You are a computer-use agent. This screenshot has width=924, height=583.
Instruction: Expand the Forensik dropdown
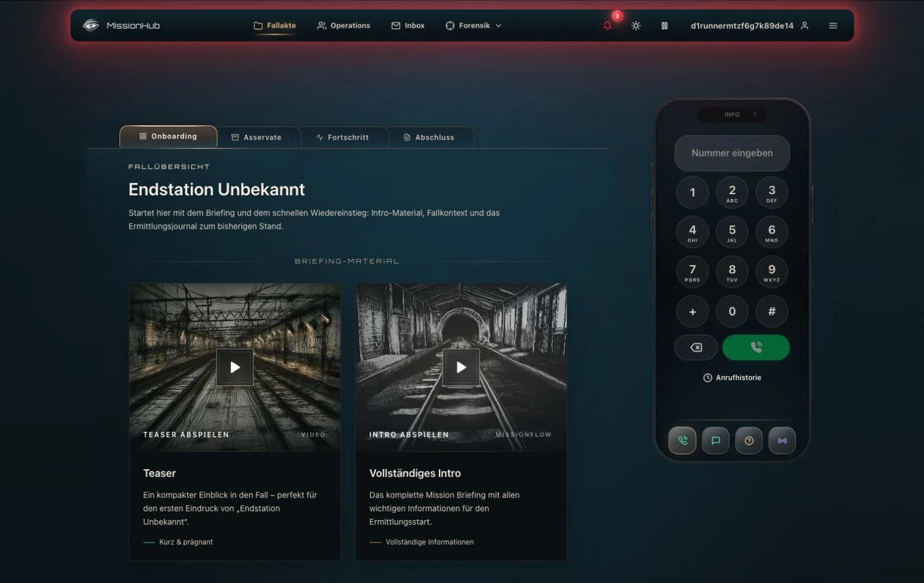coord(474,25)
